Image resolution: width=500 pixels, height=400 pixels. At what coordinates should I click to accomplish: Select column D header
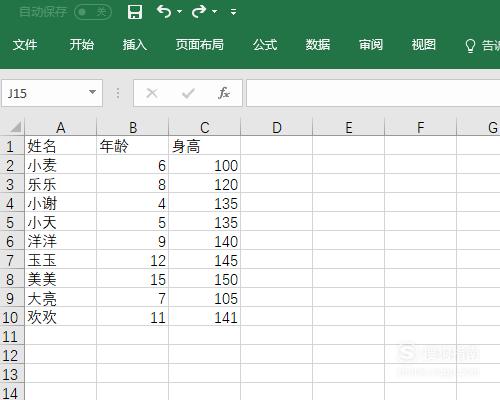(277, 127)
